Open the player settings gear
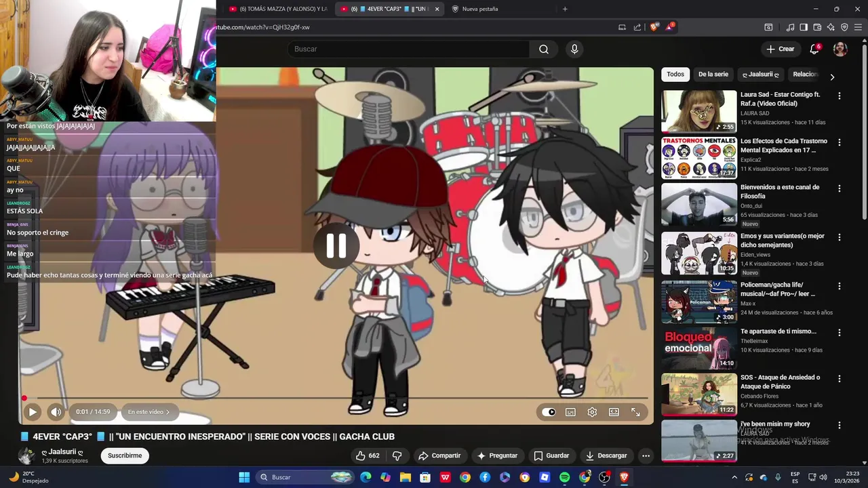This screenshot has width=868, height=488. 592,412
